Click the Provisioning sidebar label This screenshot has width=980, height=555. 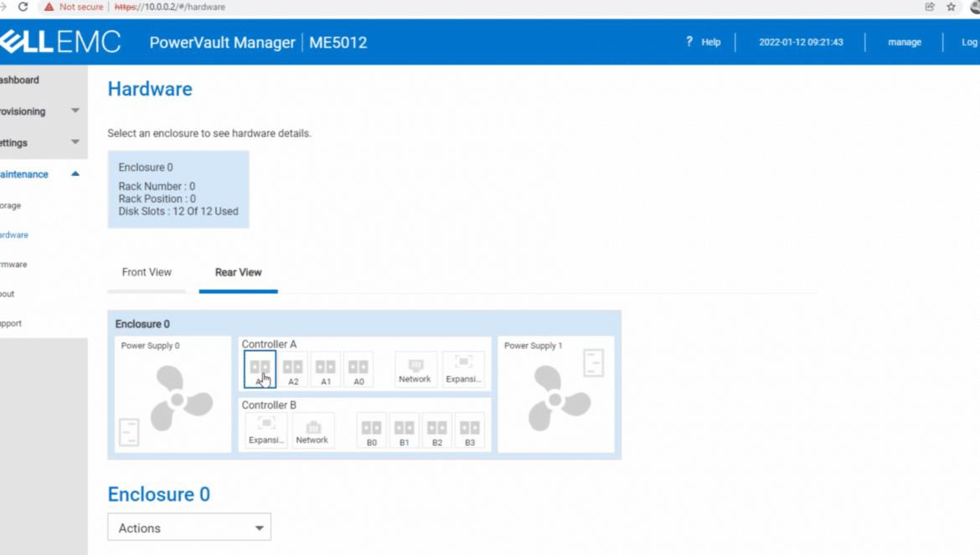[x=23, y=111]
